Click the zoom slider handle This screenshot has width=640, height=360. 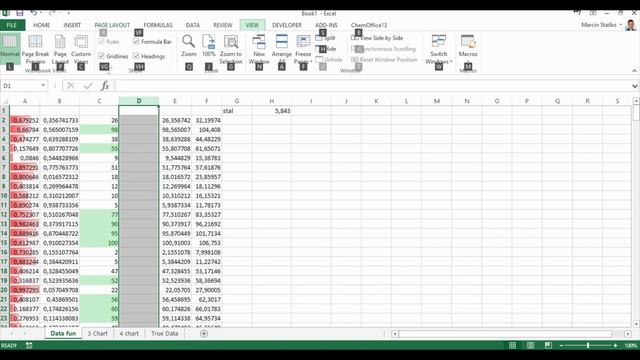pyautogui.click(x=588, y=346)
